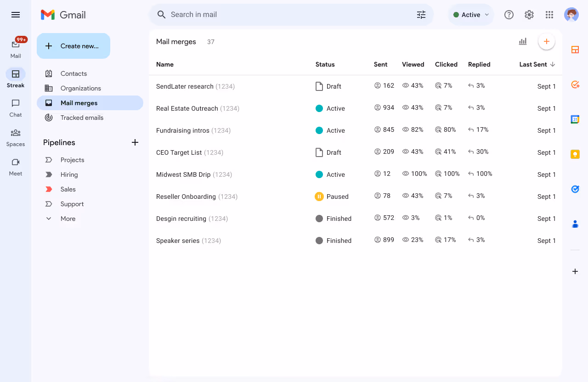
Task: Expand the More pipelines list
Action: [x=68, y=219]
